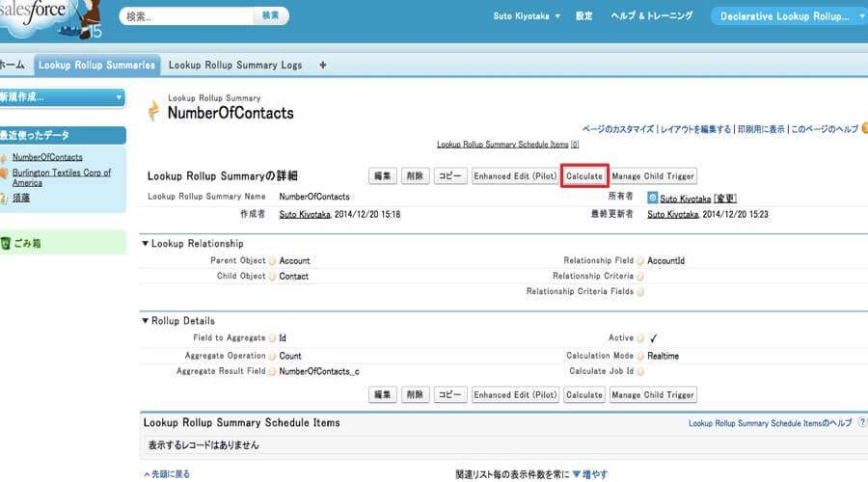Collapse the Lookup Relationship section

(x=146, y=244)
